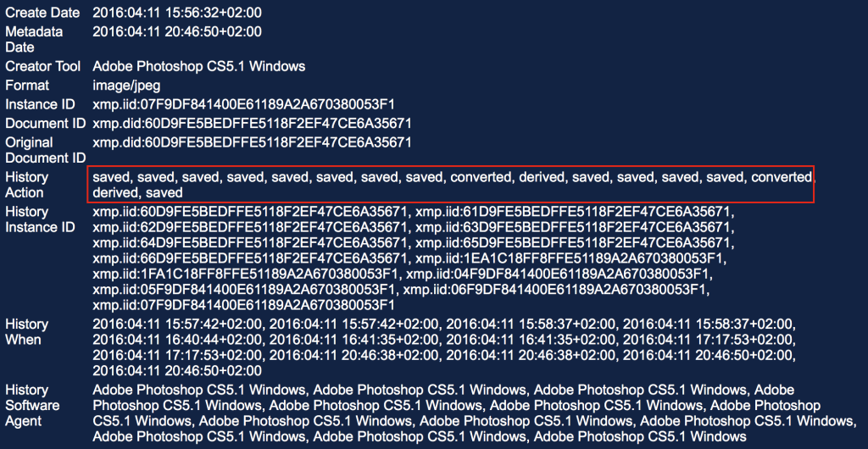Screen dimensions: 868x449
Task: Click the Metadata Date label
Action: point(34,39)
